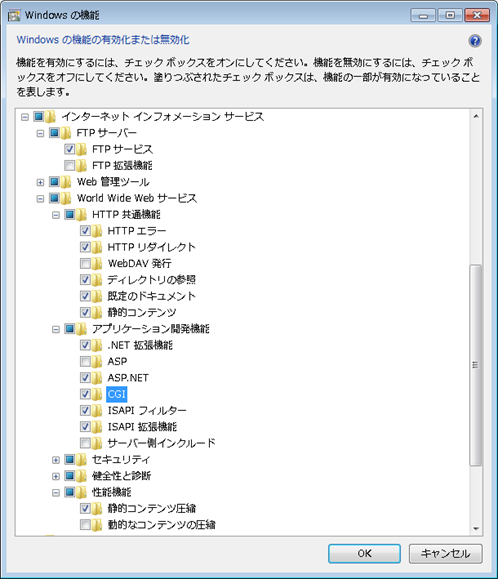Click folder icon beside インターネット インフォメーション サービス

pos(50,117)
